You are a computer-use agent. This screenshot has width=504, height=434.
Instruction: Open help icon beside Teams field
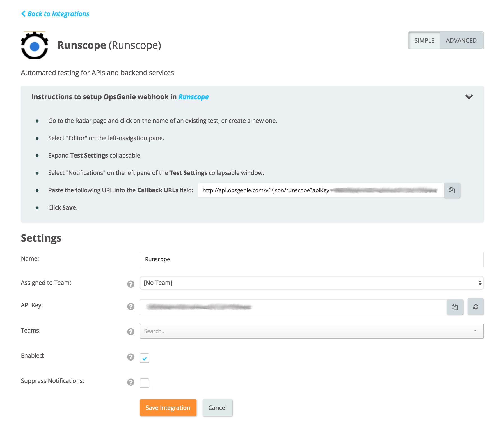click(131, 332)
